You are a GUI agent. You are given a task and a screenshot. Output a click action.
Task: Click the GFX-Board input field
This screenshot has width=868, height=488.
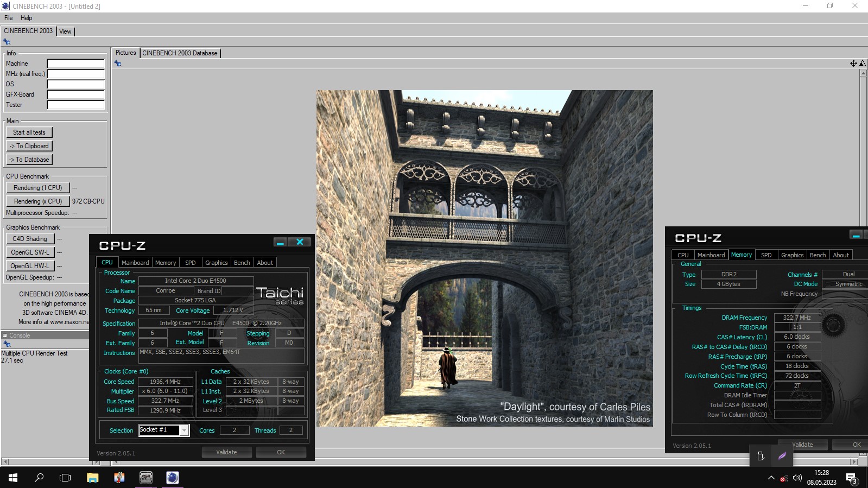pyautogui.click(x=75, y=94)
